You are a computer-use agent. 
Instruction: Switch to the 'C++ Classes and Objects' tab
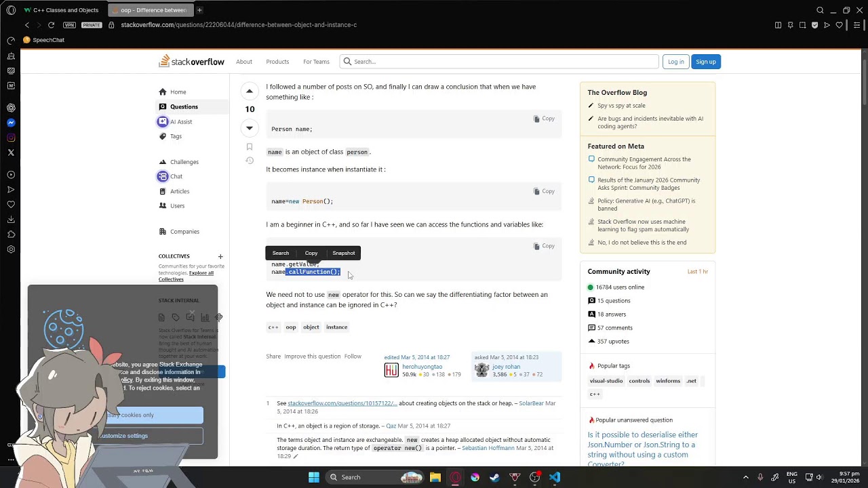coord(64,10)
